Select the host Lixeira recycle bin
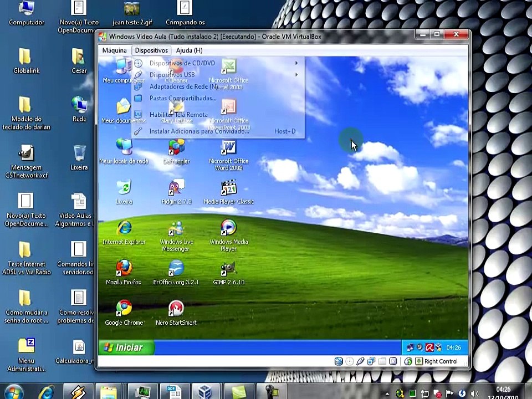The width and height of the screenshot is (532, 399). 79,157
